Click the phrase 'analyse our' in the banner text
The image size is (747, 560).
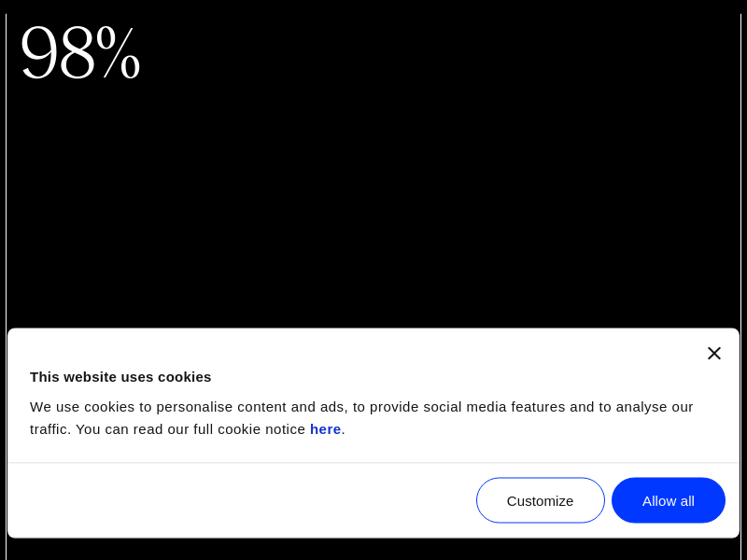tap(655, 407)
